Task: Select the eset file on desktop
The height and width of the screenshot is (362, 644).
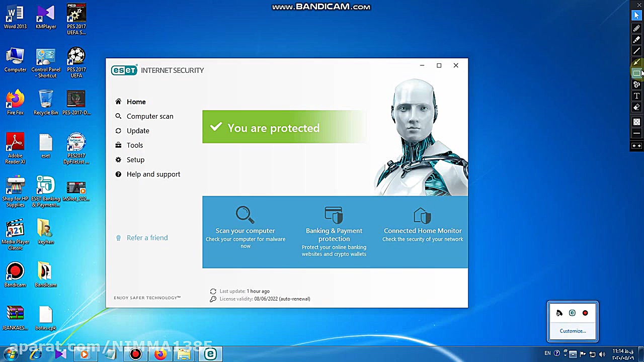Action: pyautogui.click(x=46, y=146)
